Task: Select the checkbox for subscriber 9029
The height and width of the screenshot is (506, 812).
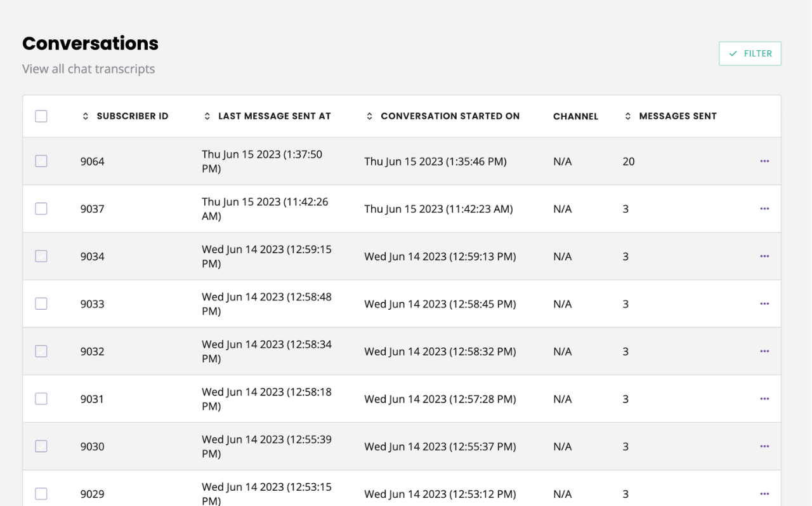Action: (41, 493)
